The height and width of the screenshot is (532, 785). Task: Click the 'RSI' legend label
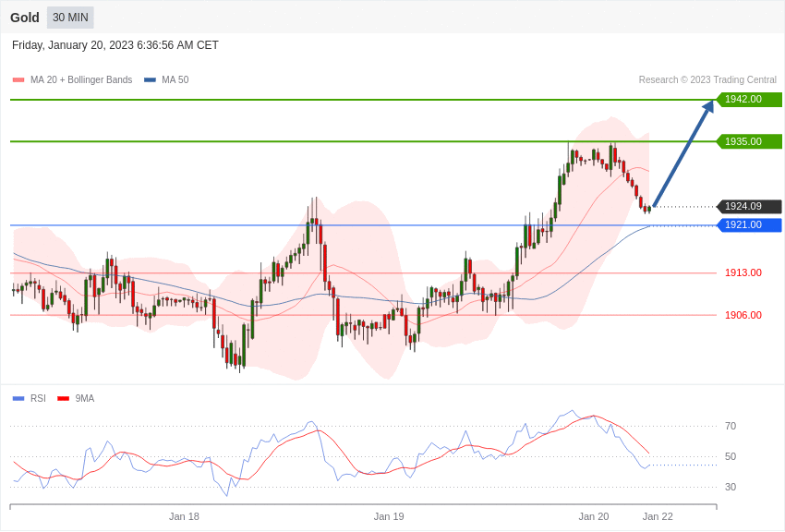[38, 398]
